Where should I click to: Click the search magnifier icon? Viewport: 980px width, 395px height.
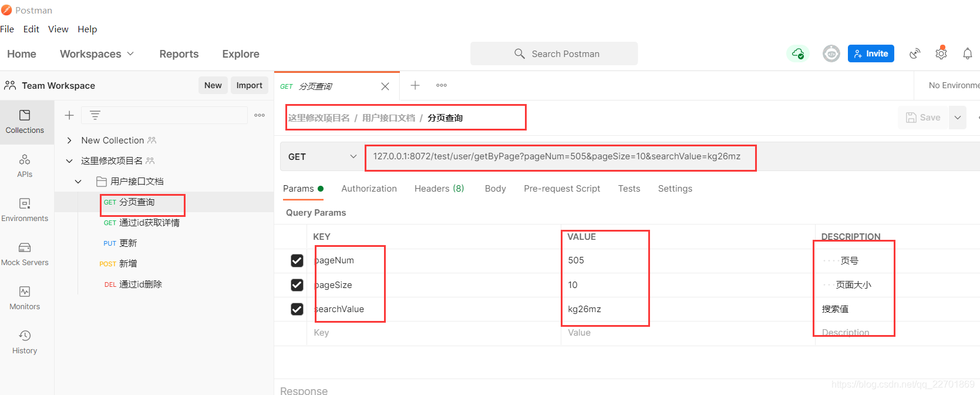(519, 53)
